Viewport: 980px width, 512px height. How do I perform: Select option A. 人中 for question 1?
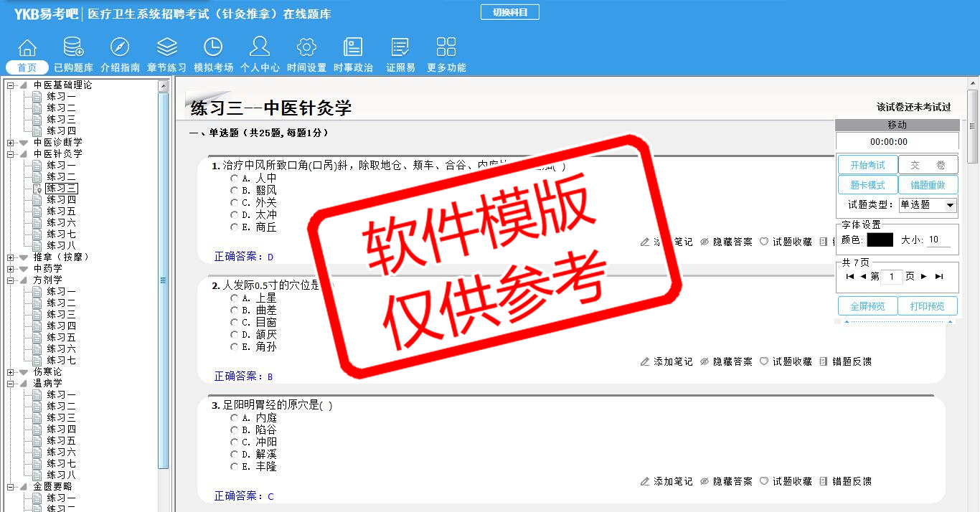tap(234, 178)
